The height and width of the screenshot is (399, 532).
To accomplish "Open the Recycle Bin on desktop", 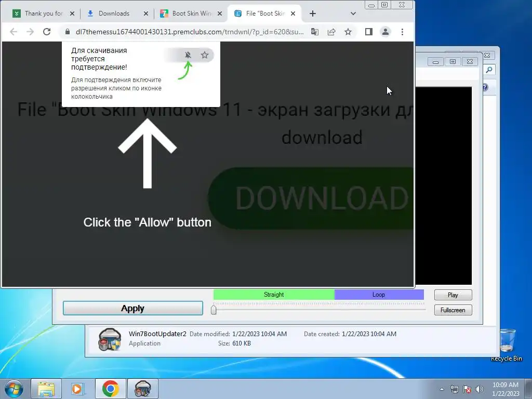I will pyautogui.click(x=507, y=344).
